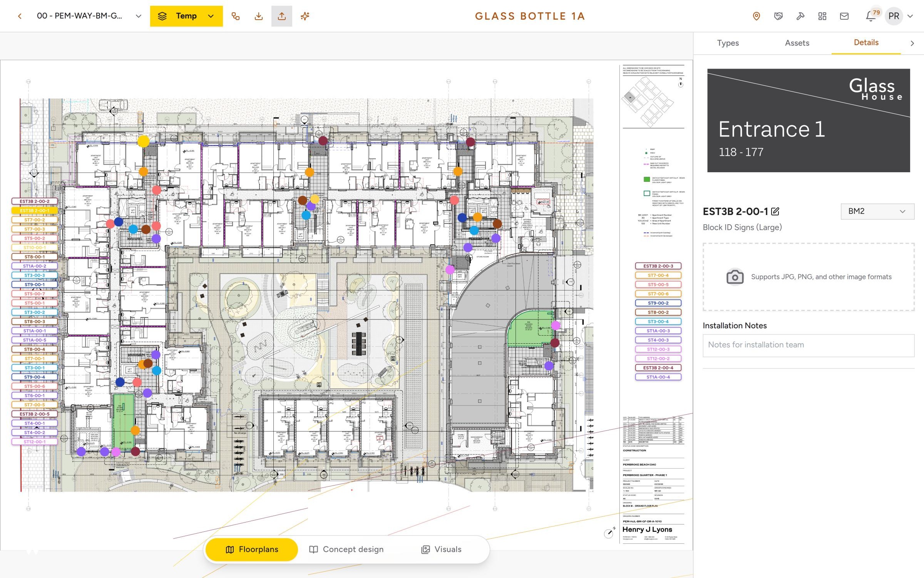Screen dimensions: 924x578
Task: Click the image upload drop zone
Action: pos(808,277)
